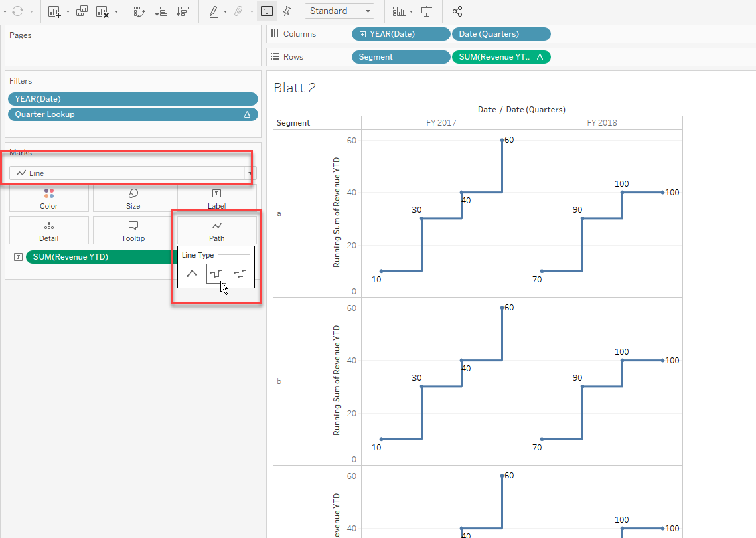Select the step Line Type option
The width and height of the screenshot is (756, 538).
[x=216, y=273]
